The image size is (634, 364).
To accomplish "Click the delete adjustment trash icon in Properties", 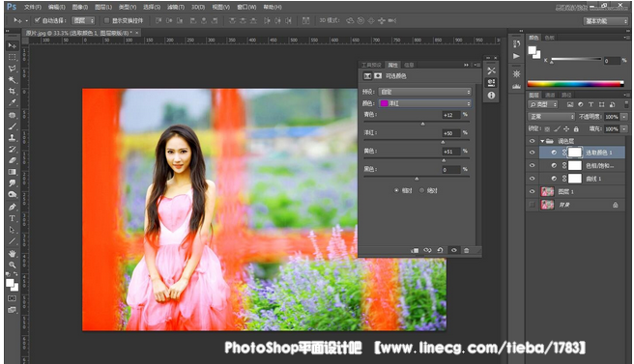I will point(466,250).
